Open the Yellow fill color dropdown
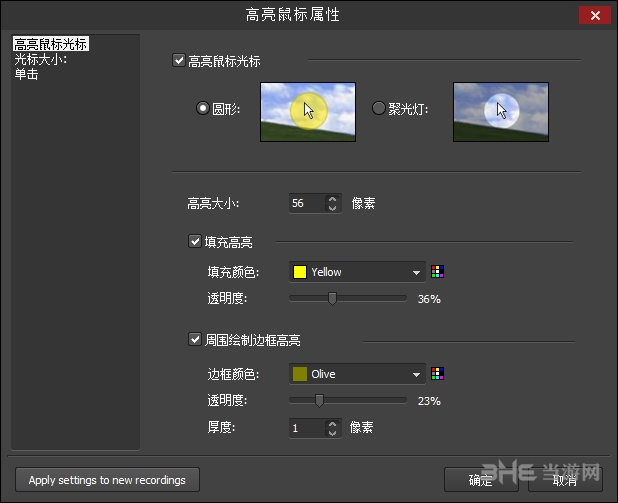Screen dimensions: 618x503 coord(357,272)
